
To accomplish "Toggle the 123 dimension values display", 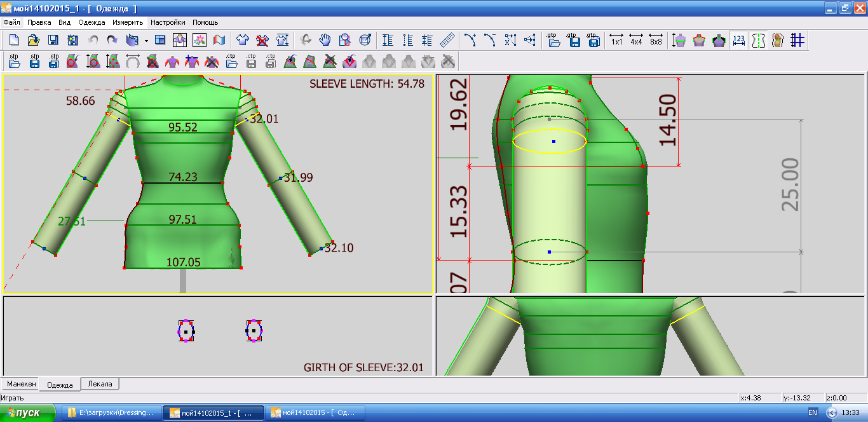I will (x=738, y=41).
